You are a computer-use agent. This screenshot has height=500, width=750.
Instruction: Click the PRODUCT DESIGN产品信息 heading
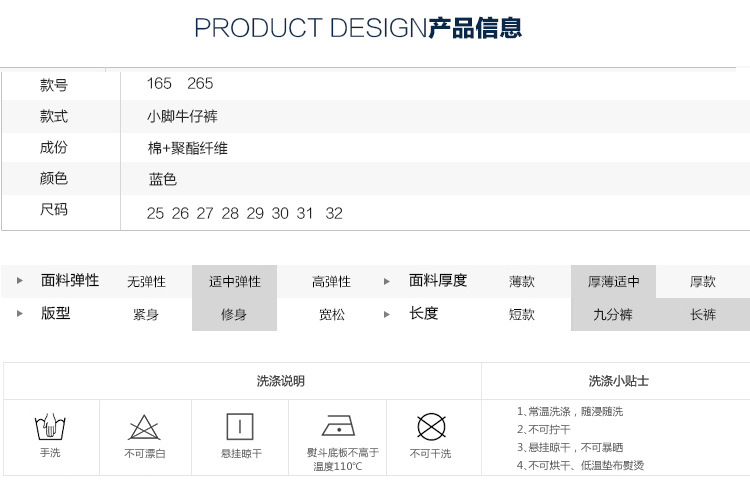click(x=358, y=28)
